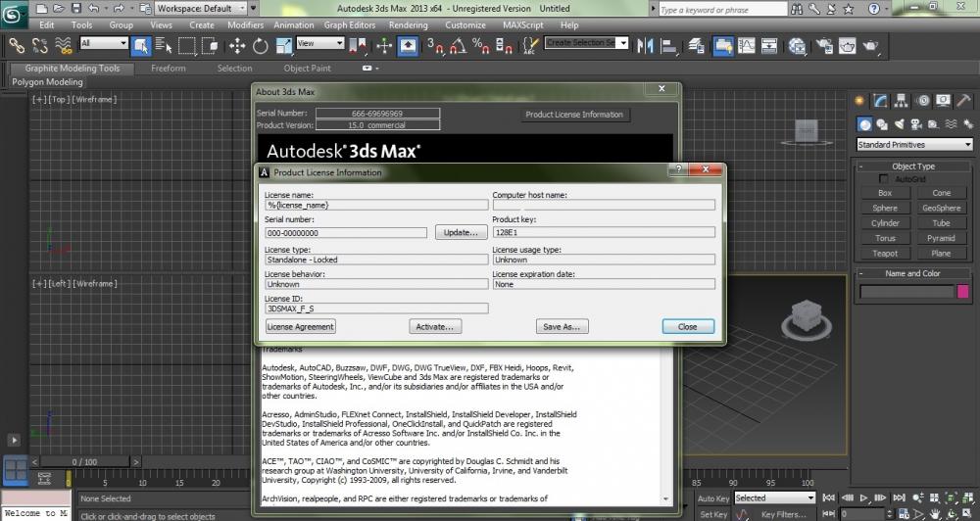The width and height of the screenshot is (980, 521).
Task: Open the Curve Editor icon
Action: tap(746, 46)
